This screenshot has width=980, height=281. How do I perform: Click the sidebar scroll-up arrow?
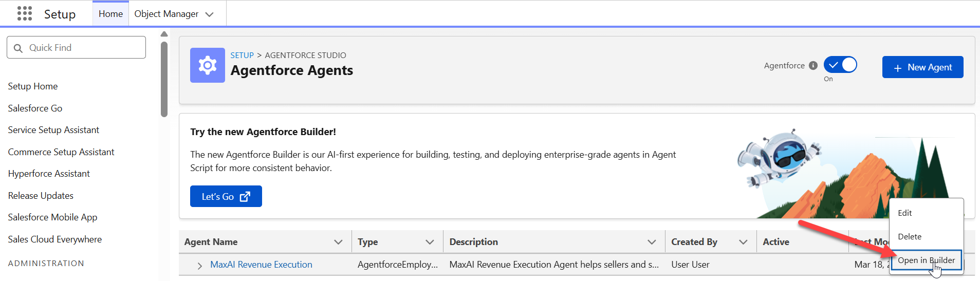[164, 34]
